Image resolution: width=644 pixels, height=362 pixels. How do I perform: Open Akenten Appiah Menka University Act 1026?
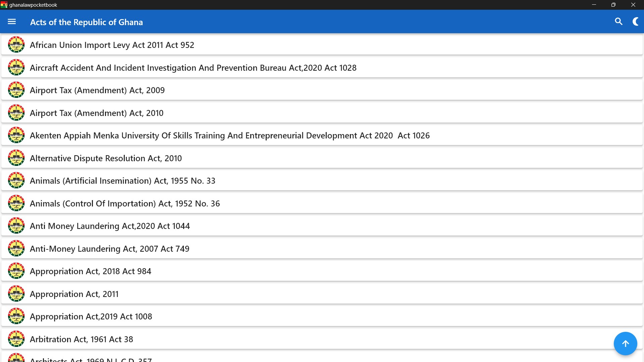click(229, 135)
